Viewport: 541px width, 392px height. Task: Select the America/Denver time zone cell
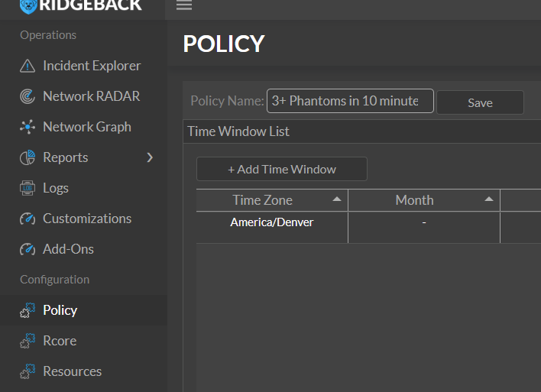[x=272, y=222]
